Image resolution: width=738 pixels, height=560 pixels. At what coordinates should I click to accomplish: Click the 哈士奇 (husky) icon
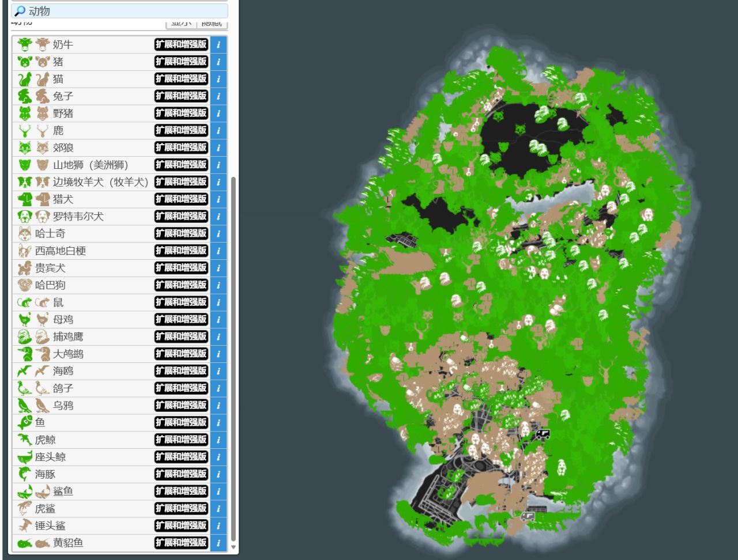point(24,234)
